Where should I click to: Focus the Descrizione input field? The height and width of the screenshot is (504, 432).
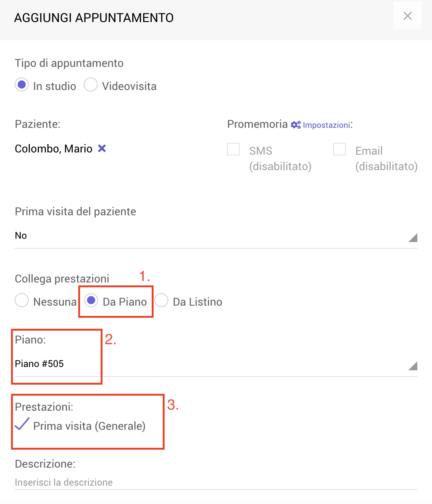pyautogui.click(x=216, y=482)
